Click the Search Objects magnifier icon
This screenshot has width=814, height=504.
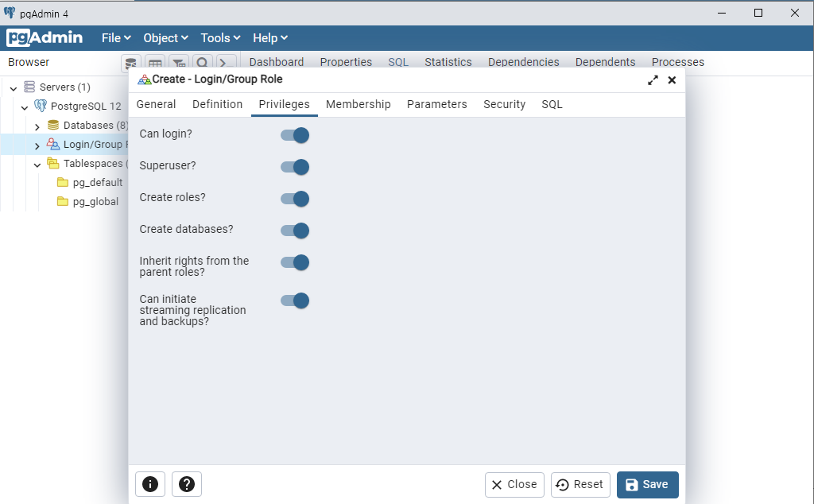click(x=203, y=64)
